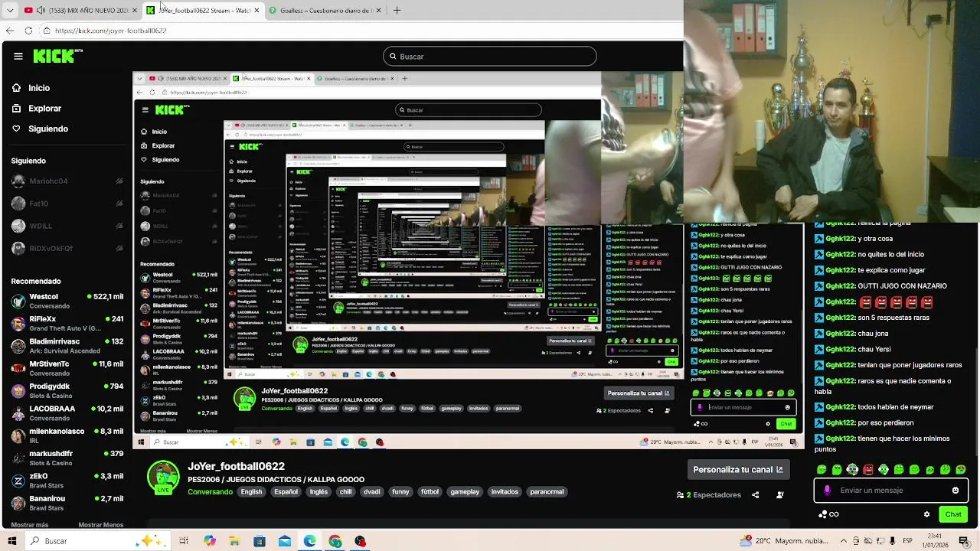Select the English stream tag
Image resolution: width=980 pixels, height=551 pixels.
pyautogui.click(x=251, y=492)
